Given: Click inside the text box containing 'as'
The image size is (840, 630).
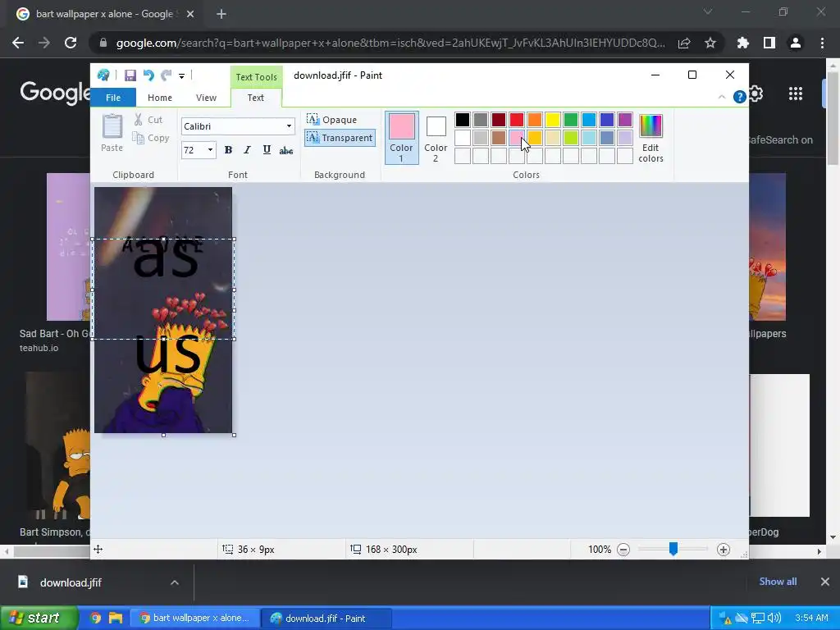Looking at the screenshot, I should (163, 289).
